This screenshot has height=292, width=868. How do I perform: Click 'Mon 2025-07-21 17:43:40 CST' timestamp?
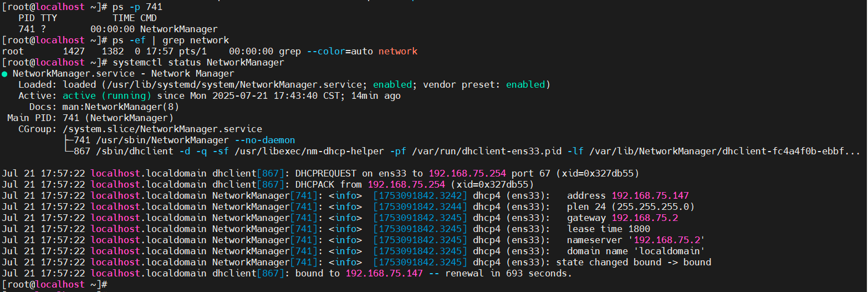[265, 96]
